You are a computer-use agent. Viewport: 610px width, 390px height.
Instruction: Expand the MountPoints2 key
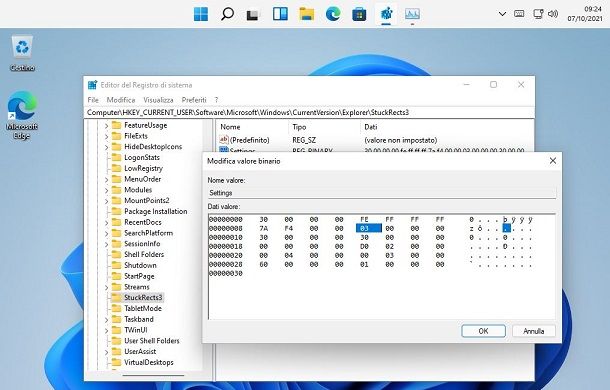point(106,201)
